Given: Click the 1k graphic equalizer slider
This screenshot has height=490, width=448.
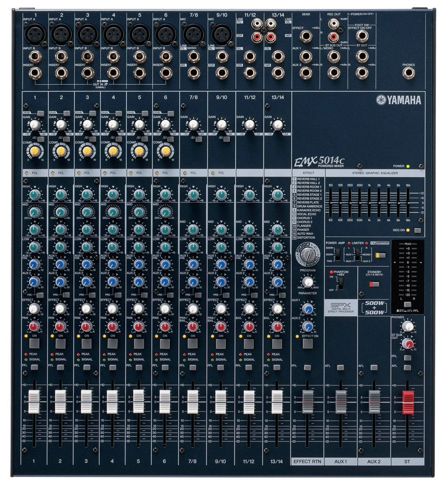Looking at the screenshot, I should (369, 203).
